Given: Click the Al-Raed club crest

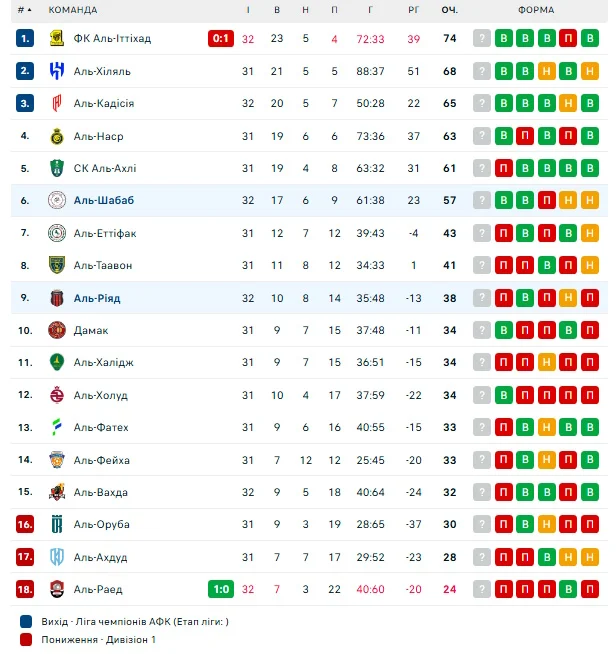Looking at the screenshot, I should [x=57, y=589].
